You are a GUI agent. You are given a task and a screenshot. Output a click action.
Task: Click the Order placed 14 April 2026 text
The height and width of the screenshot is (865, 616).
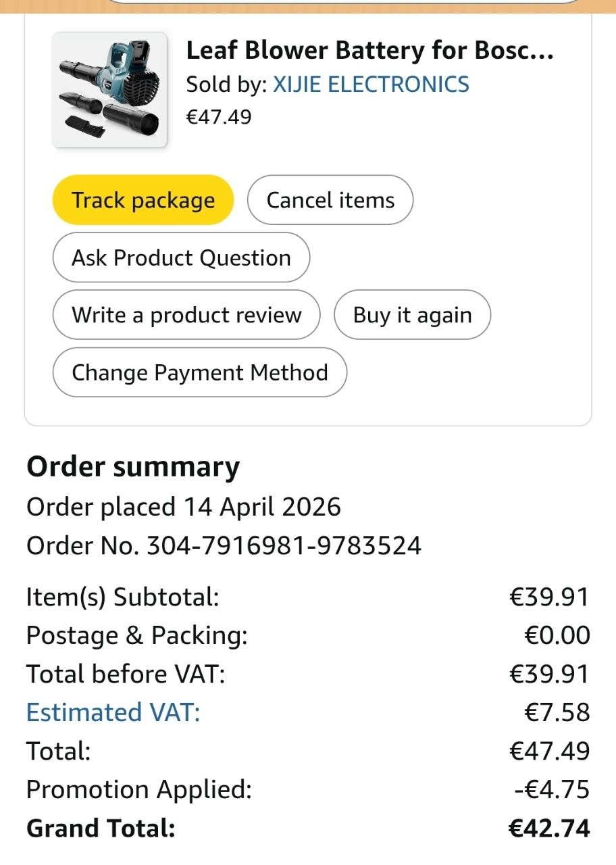[184, 507]
